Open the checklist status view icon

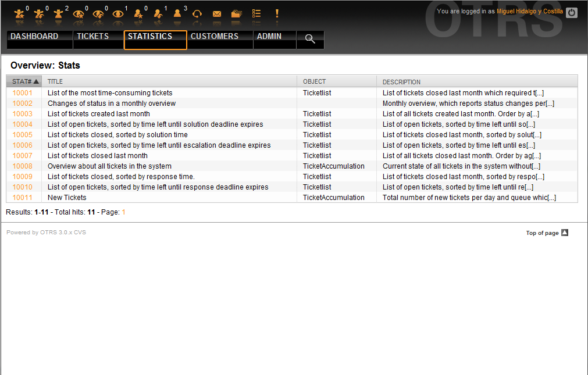pyautogui.click(x=256, y=14)
